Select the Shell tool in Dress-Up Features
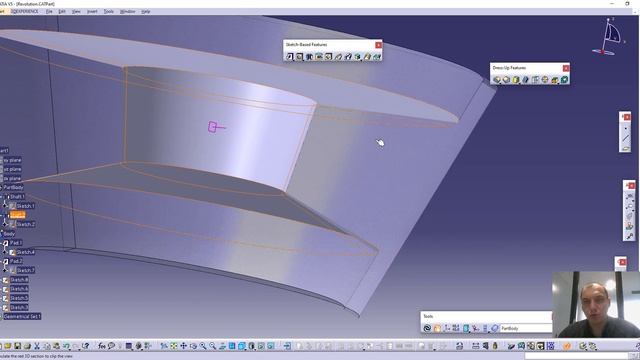640x360 pixels. [526, 80]
